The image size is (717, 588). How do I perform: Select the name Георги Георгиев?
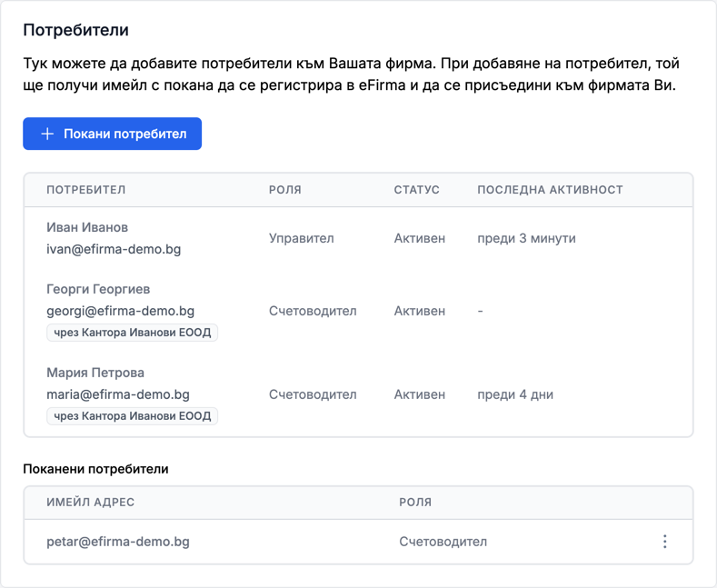pos(98,289)
